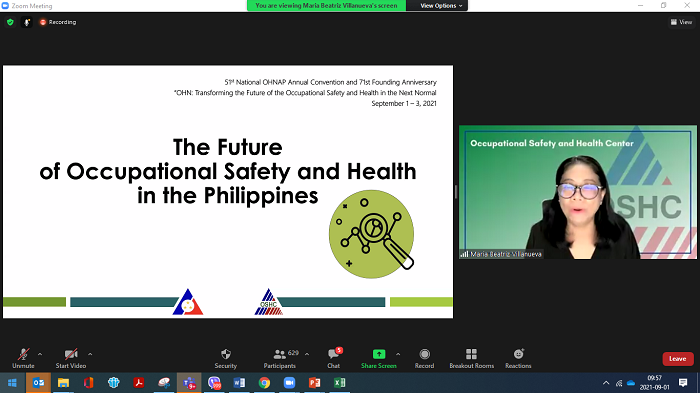Screen dimensions: 700x393
Task: Open File Explorer from the taskbar
Action: pyautogui.click(x=63, y=383)
